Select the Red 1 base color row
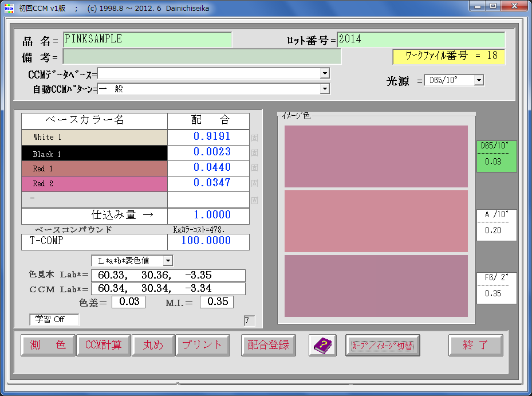This screenshot has height=396, width=532. click(x=94, y=168)
